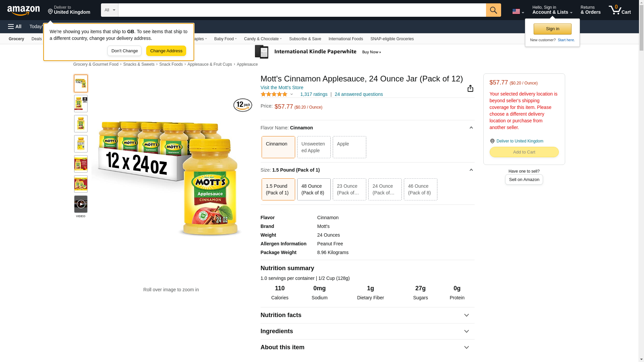
Task: Choose the 48 Ounce (Pack of 8) size
Action: click(x=314, y=189)
